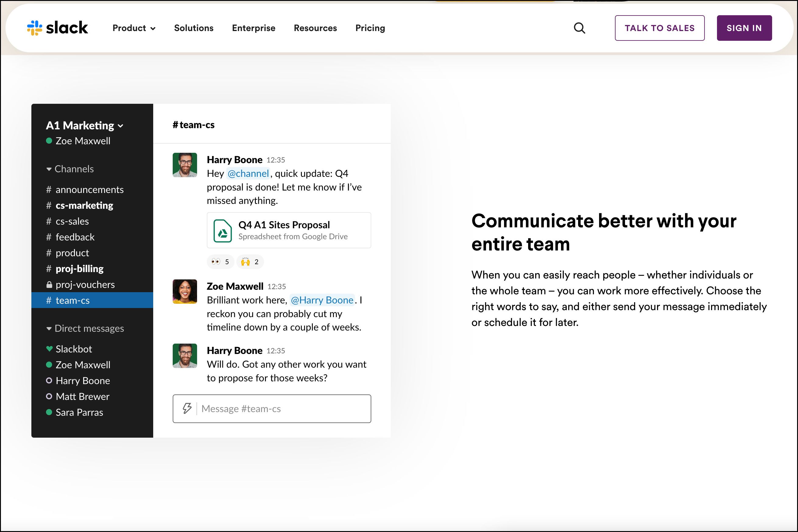Click 'Spreadsheet from Google Drive' caption
Image resolution: width=798 pixels, height=532 pixels.
click(x=293, y=236)
